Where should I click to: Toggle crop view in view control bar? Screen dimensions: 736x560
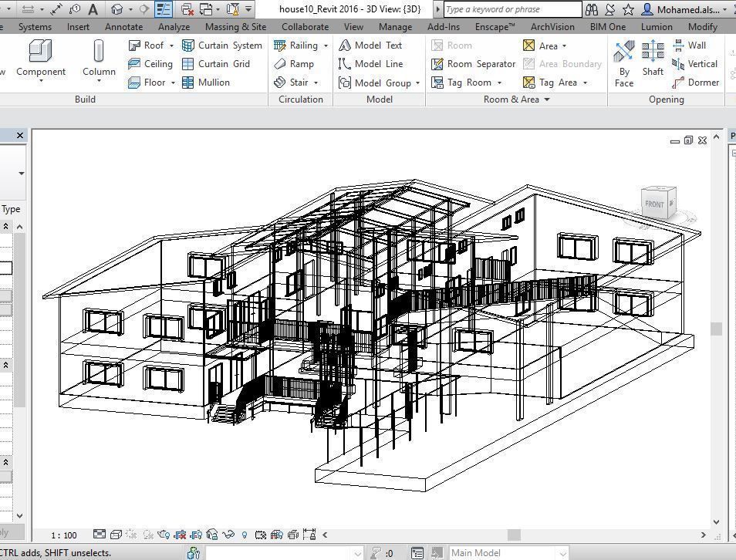[180, 535]
